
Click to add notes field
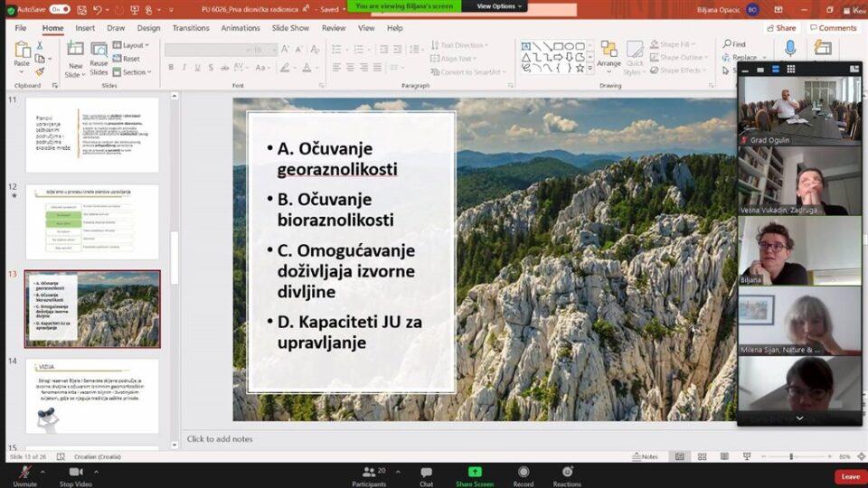[x=220, y=439]
